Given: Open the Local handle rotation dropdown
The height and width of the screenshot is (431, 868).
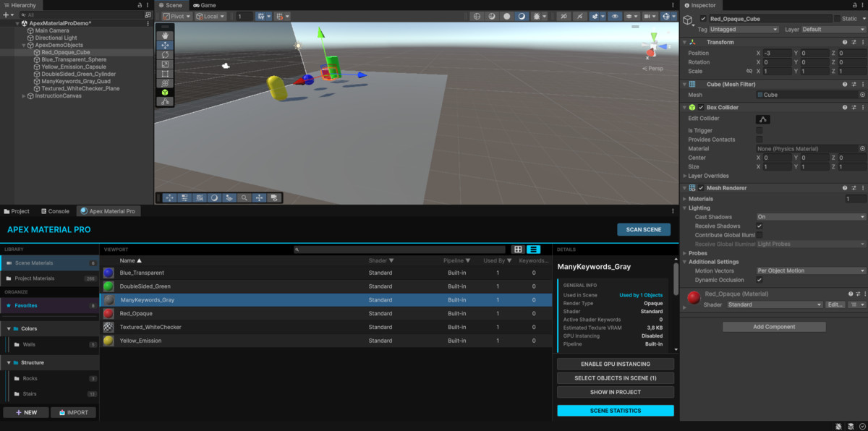Looking at the screenshot, I should (210, 16).
